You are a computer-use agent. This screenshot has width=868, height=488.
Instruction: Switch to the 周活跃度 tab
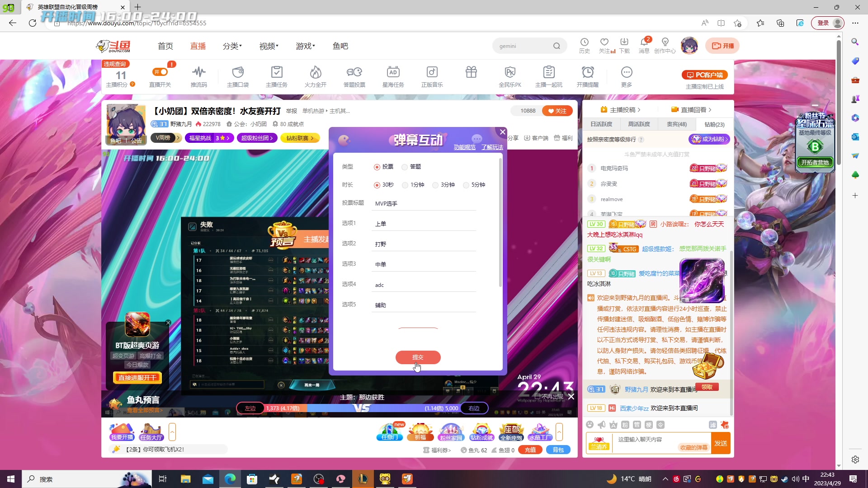tap(639, 124)
